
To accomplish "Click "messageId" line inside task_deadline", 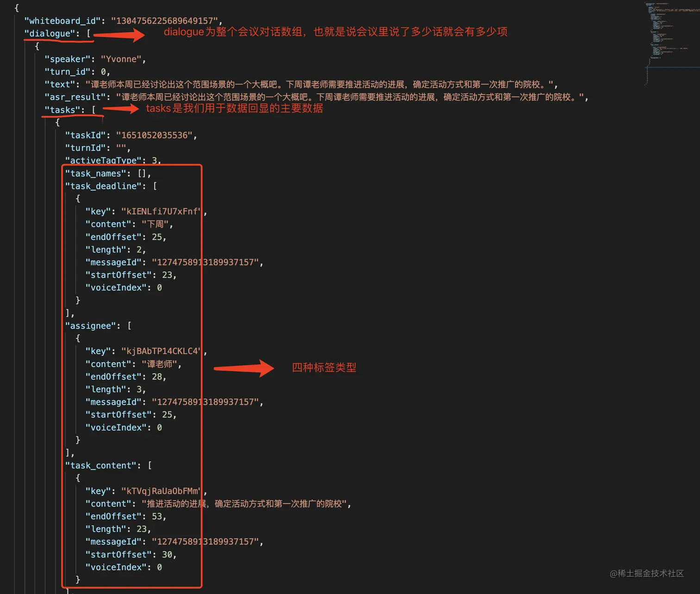I will coord(175,262).
